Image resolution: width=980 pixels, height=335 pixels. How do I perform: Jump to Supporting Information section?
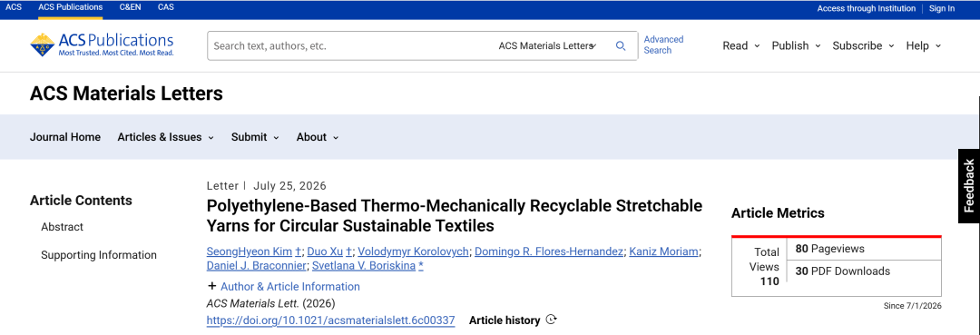click(x=99, y=254)
